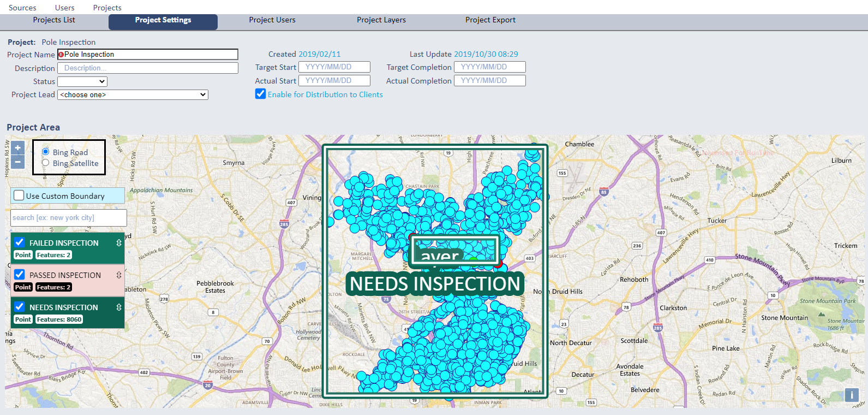The height and width of the screenshot is (415, 868).
Task: Hide the NEEDS INSPECTION layer
Action: 20,307
